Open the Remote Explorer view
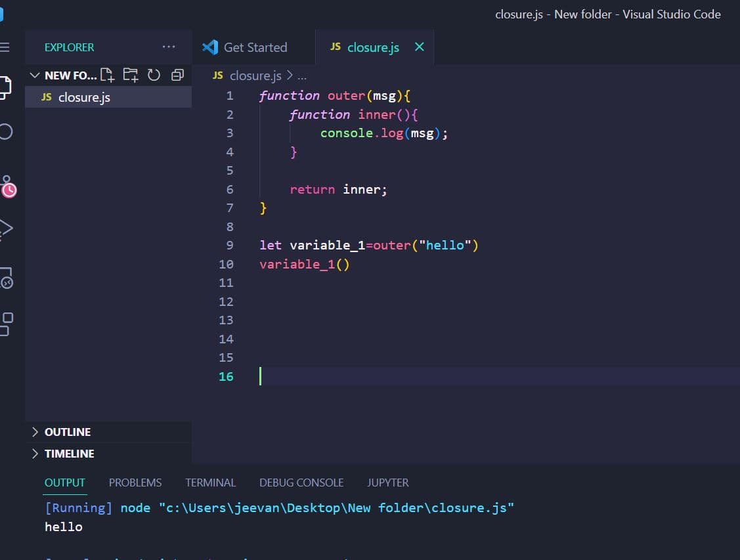This screenshot has height=560, width=740. coord(7,278)
